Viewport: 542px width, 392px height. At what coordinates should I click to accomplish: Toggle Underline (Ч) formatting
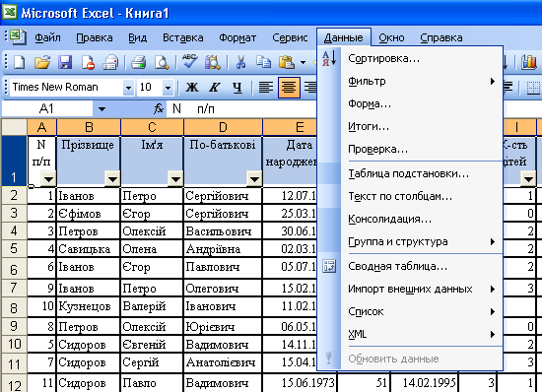click(x=237, y=87)
